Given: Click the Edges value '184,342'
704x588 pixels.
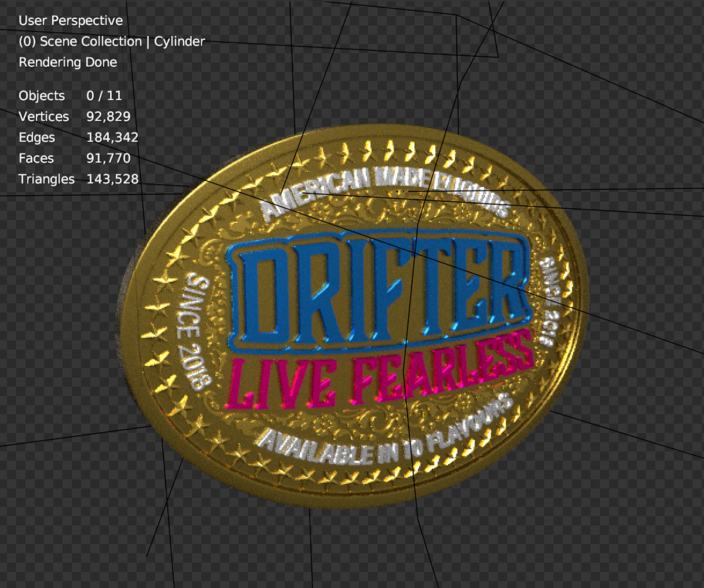Looking at the screenshot, I should coord(113,138).
